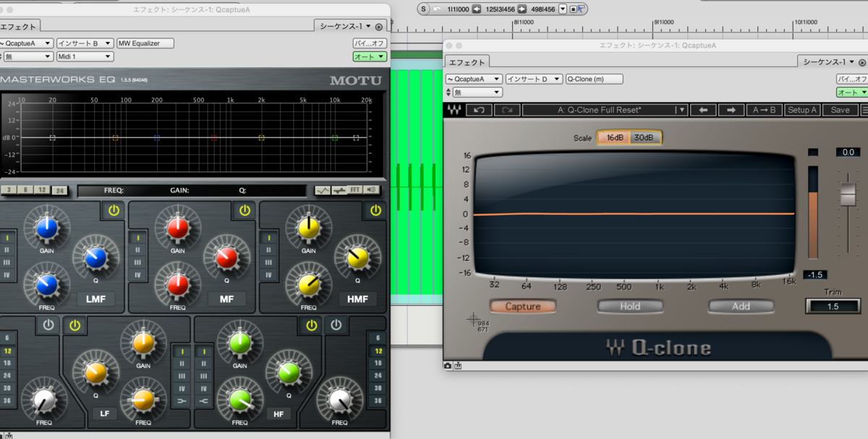Image resolution: width=868 pixels, height=439 pixels.
Task: Click the HMF yellow FREQ knob
Action: point(309,284)
